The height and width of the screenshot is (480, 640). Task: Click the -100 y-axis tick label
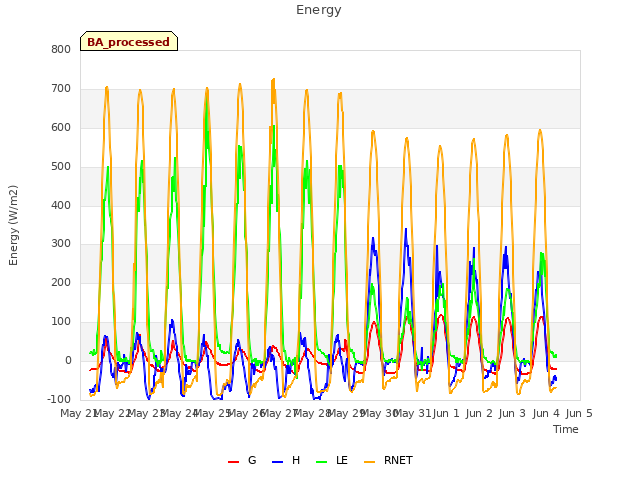(59, 399)
